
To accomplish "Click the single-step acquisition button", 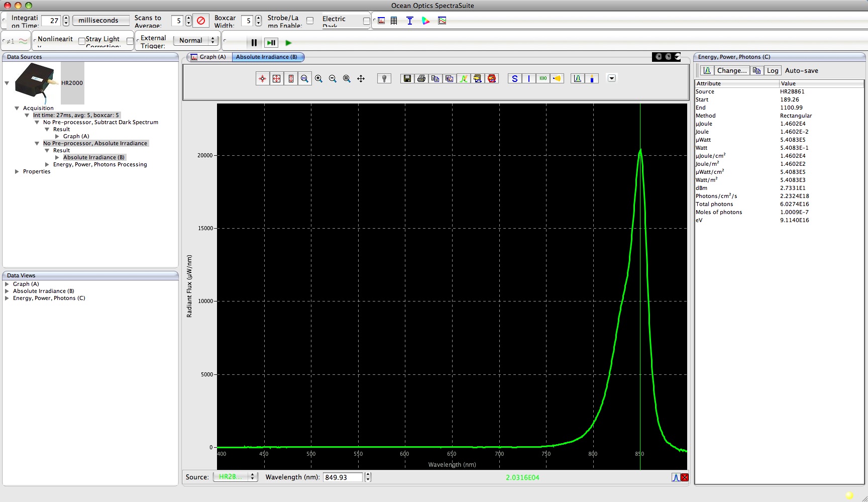I will (271, 43).
